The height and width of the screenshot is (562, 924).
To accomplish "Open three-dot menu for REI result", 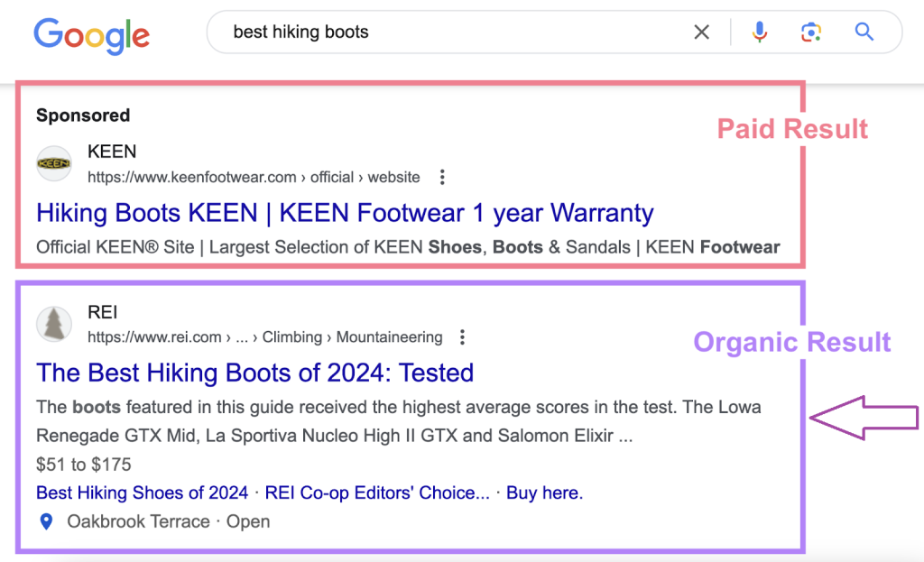I will 463,337.
